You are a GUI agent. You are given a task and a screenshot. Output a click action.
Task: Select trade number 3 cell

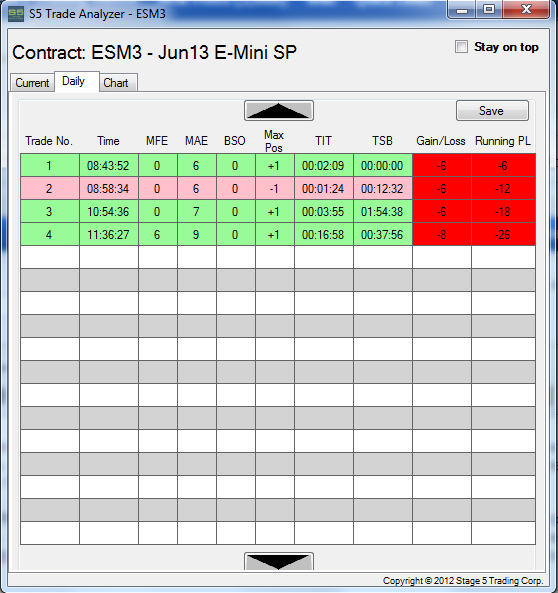[x=50, y=211]
